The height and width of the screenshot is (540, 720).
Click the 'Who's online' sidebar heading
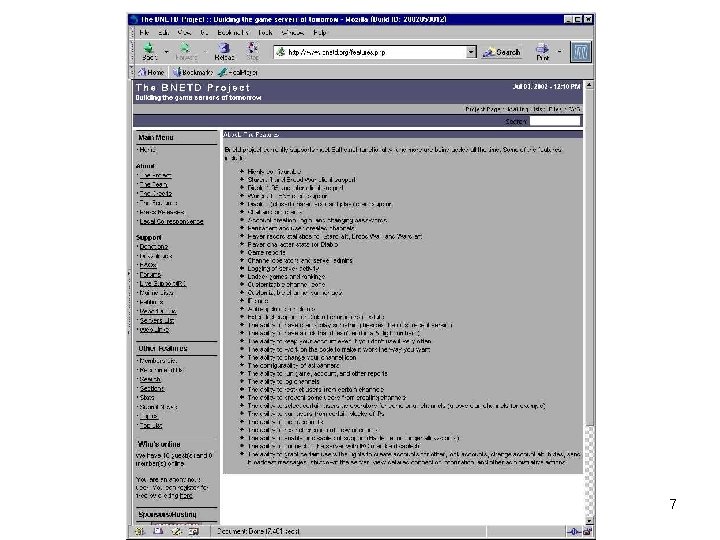coord(159,444)
